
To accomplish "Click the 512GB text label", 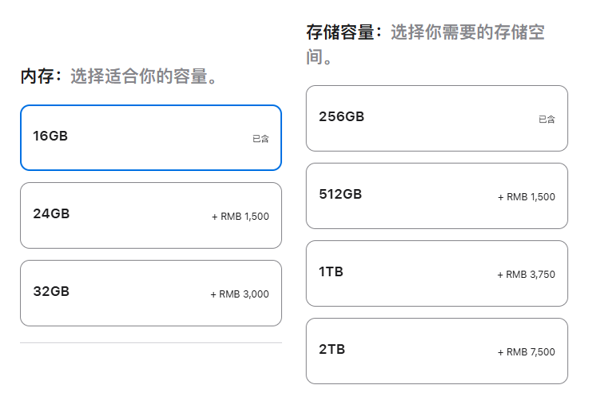I will coord(340,194).
